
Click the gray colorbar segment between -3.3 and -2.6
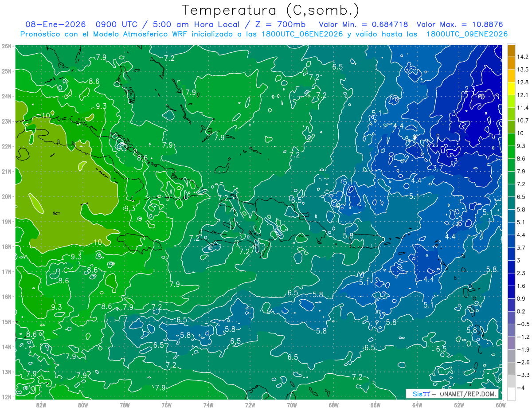point(511,369)
